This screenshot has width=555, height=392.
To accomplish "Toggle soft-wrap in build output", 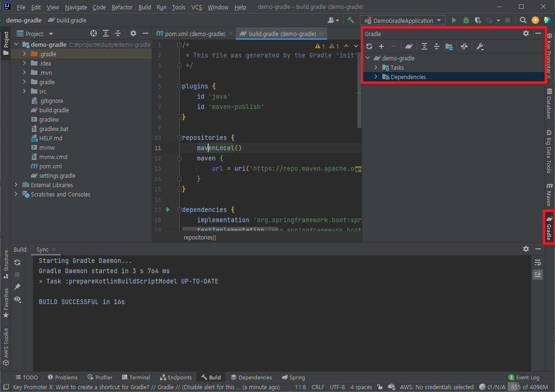I will (538, 262).
